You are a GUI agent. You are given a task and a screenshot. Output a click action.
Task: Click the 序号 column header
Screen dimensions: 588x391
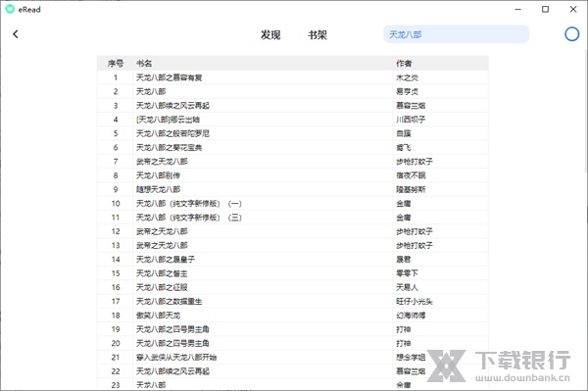(116, 64)
